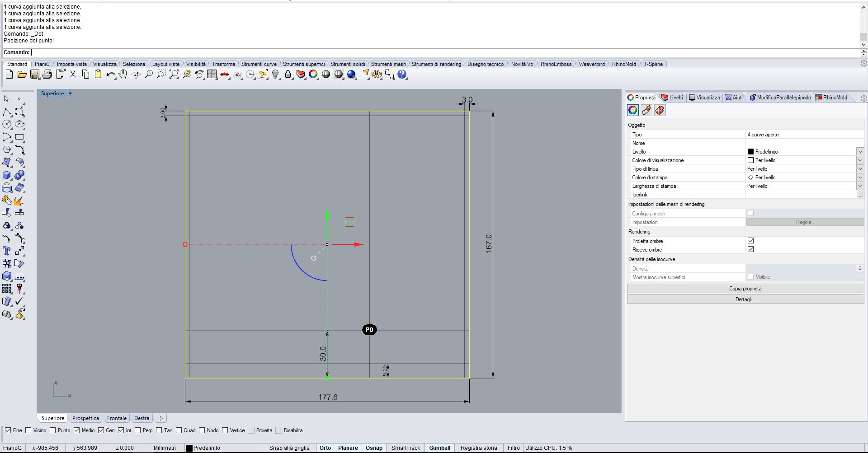
Task: Click the Predefinito layer swatch in status bar
Action: pos(189,448)
